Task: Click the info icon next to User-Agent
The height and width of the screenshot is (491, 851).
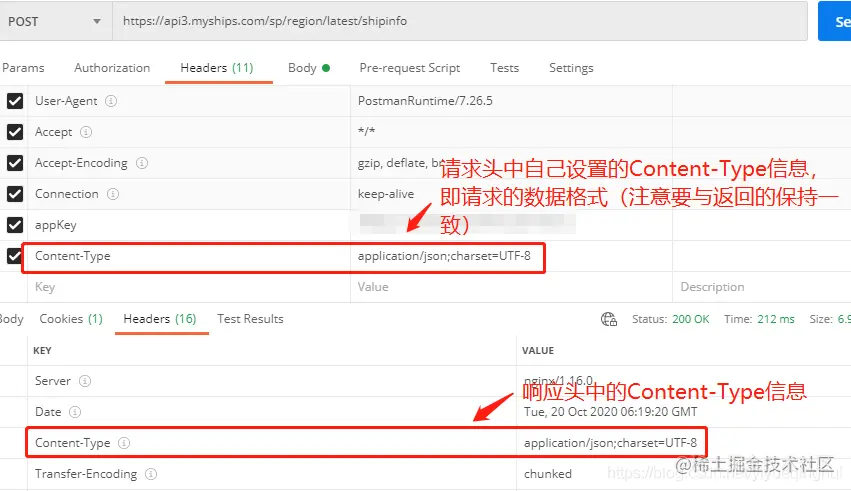Action: tap(111, 101)
